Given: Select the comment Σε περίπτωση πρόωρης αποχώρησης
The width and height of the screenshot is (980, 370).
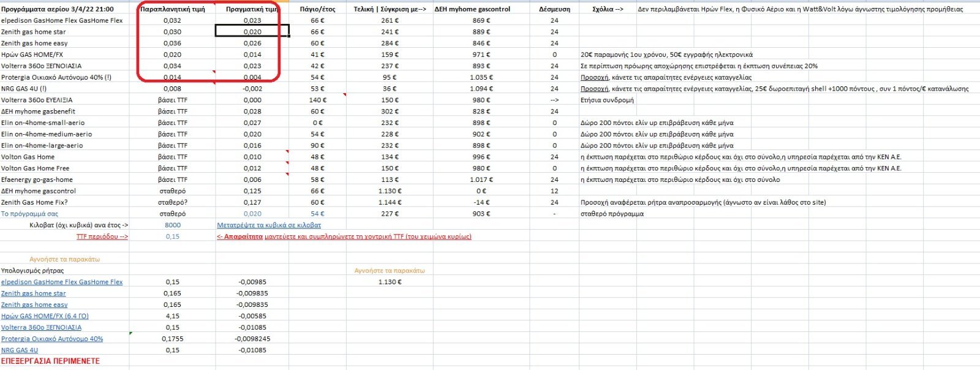Looking at the screenshot, I should coord(699,66).
